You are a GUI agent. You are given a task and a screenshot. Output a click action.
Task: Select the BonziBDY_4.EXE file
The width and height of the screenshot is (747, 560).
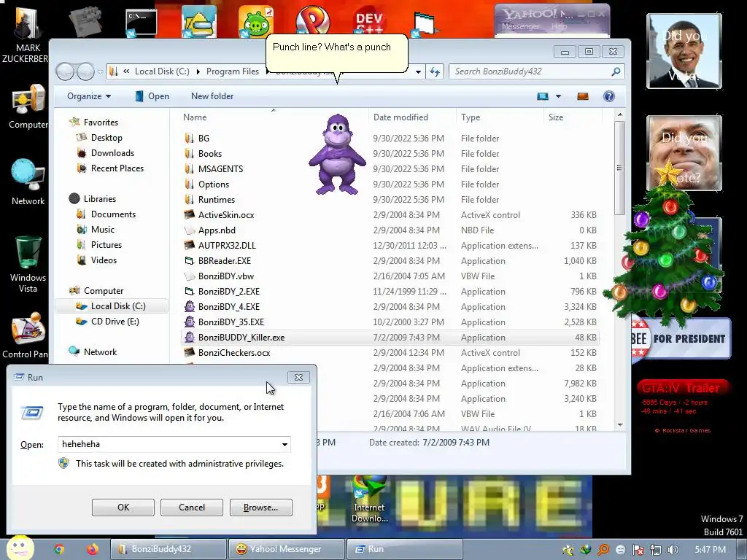[390, 307]
